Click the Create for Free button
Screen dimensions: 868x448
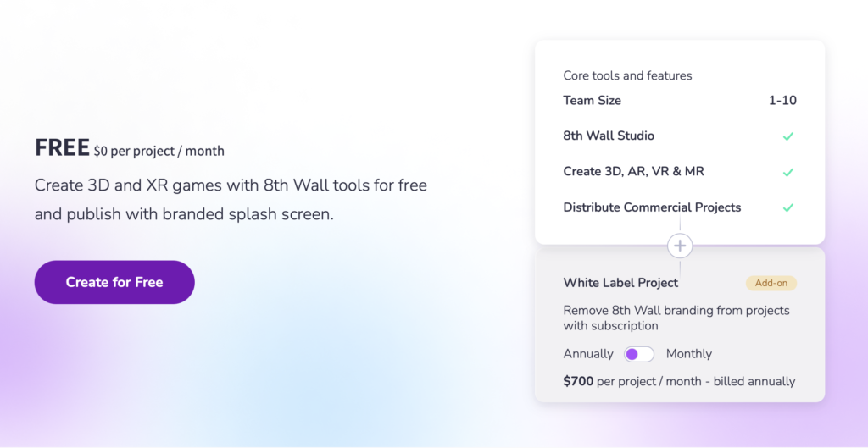click(x=114, y=282)
